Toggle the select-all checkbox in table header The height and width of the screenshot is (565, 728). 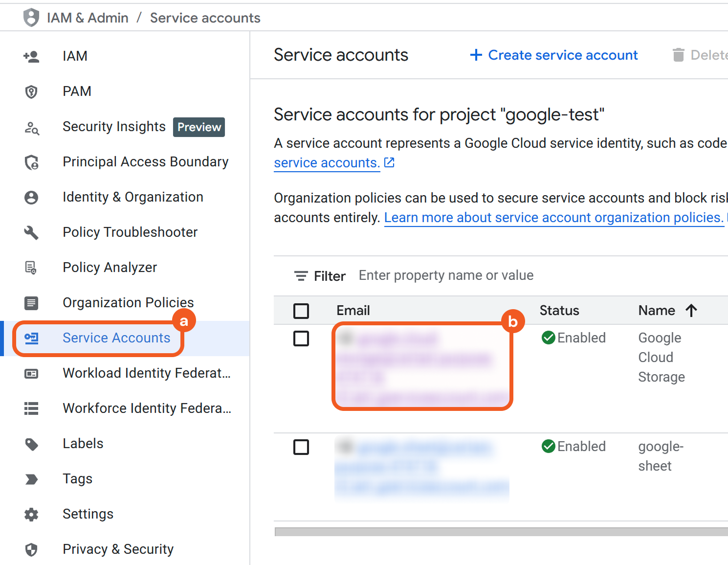coord(301,311)
